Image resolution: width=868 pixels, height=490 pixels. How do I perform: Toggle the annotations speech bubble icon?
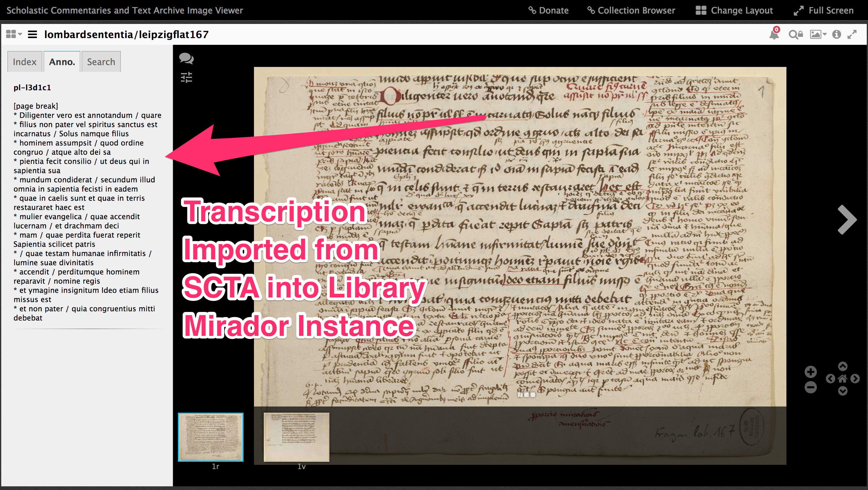[x=186, y=59]
